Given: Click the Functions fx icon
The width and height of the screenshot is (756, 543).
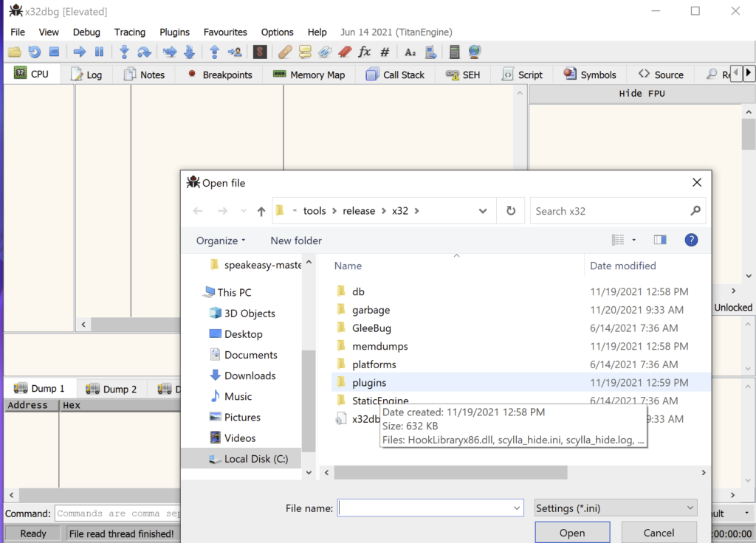Looking at the screenshot, I should (x=364, y=52).
